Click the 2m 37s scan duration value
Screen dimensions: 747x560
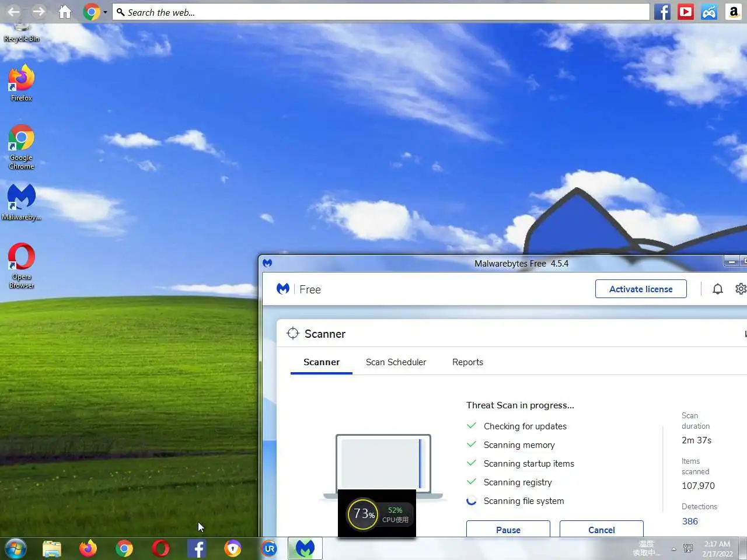tap(697, 440)
